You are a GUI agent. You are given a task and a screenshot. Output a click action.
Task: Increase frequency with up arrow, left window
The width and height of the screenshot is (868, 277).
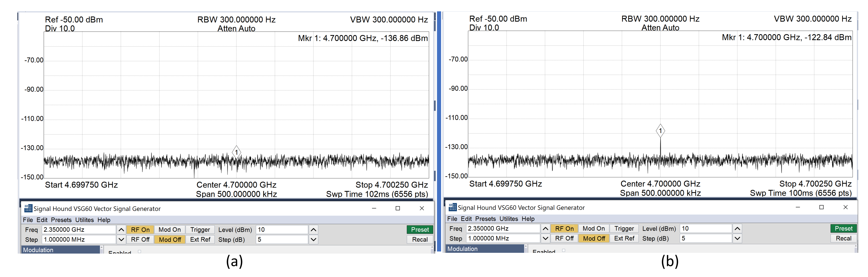click(121, 230)
